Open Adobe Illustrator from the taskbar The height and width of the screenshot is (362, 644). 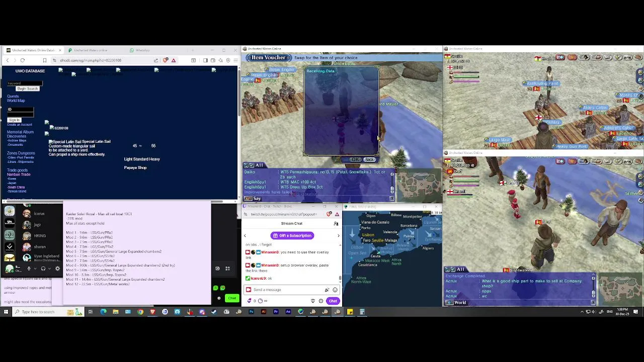[x=264, y=312]
